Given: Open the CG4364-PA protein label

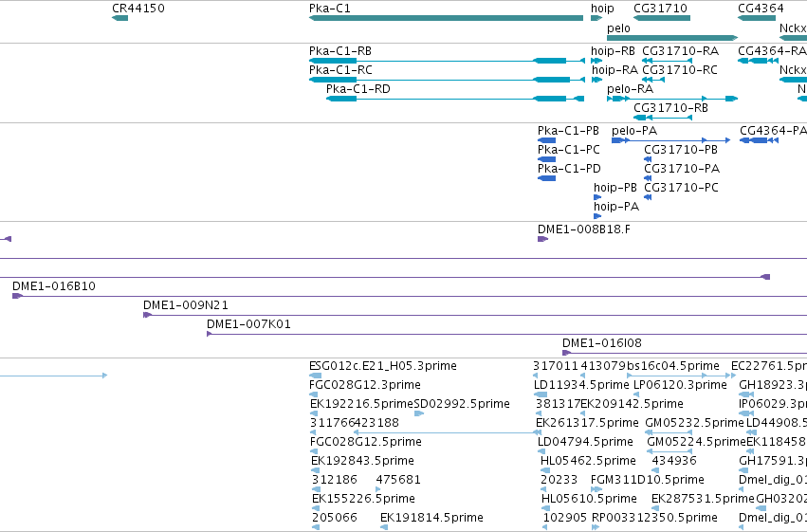Looking at the screenshot, I should (x=773, y=131).
